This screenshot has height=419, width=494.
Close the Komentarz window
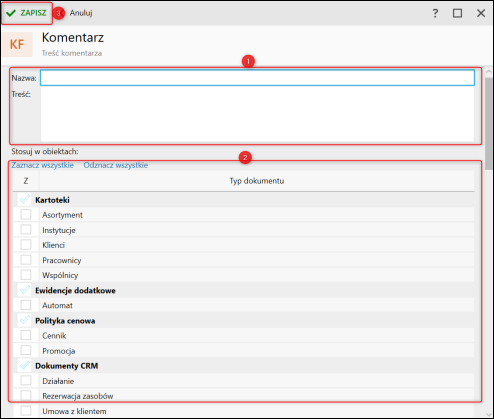tap(481, 13)
